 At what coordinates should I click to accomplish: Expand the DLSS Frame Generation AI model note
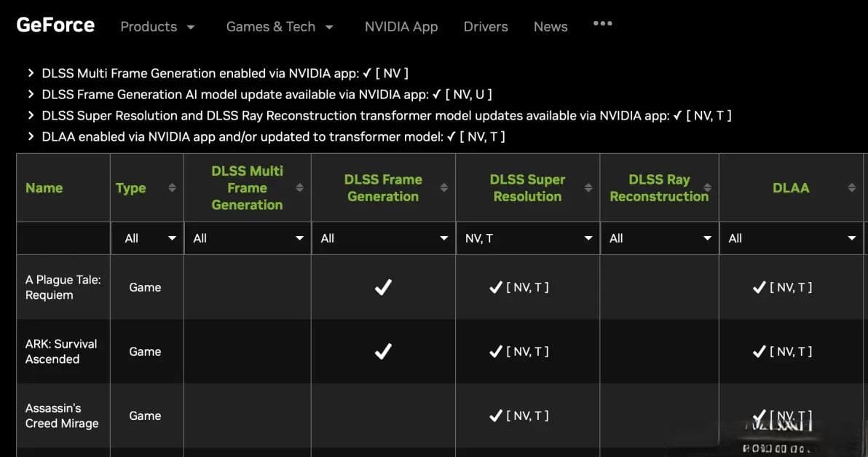(31, 94)
